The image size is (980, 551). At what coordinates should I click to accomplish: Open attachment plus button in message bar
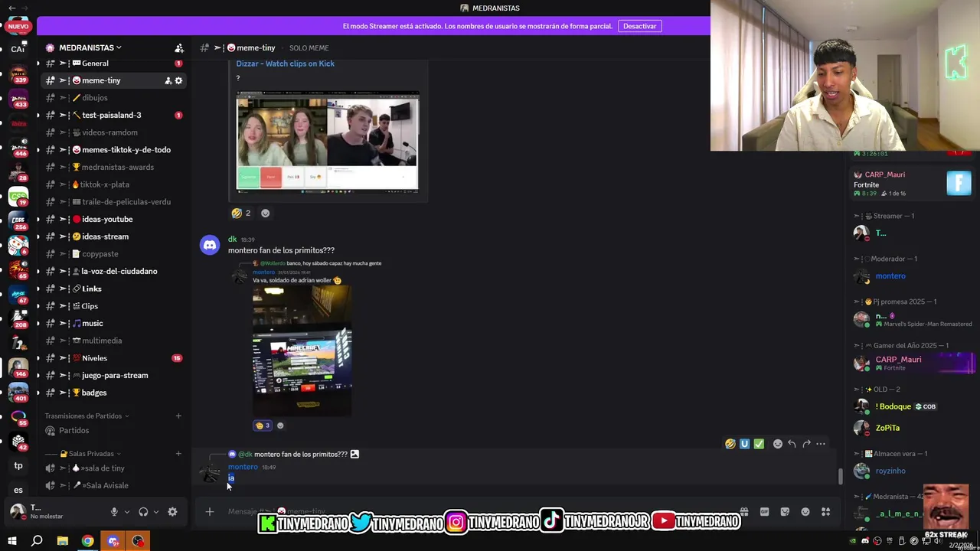[209, 512]
